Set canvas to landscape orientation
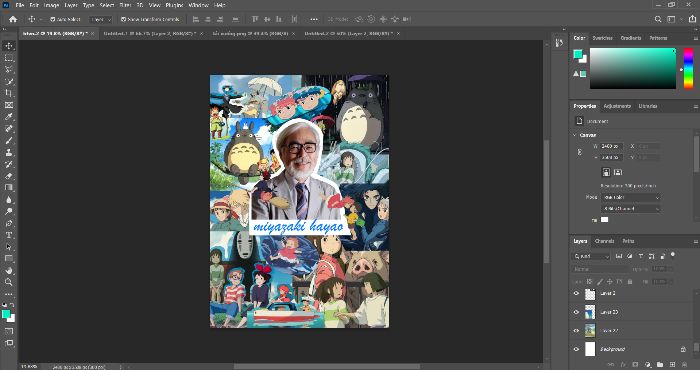This screenshot has width=700, height=370. 618,172
